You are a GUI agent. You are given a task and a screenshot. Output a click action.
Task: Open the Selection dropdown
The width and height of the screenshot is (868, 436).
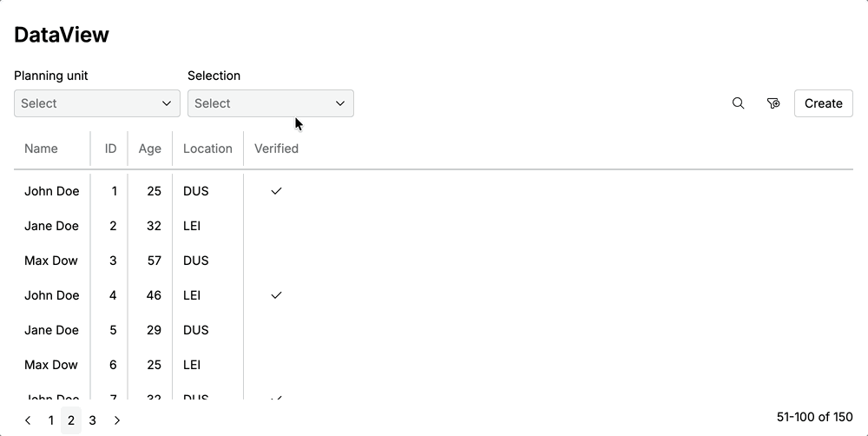[271, 103]
